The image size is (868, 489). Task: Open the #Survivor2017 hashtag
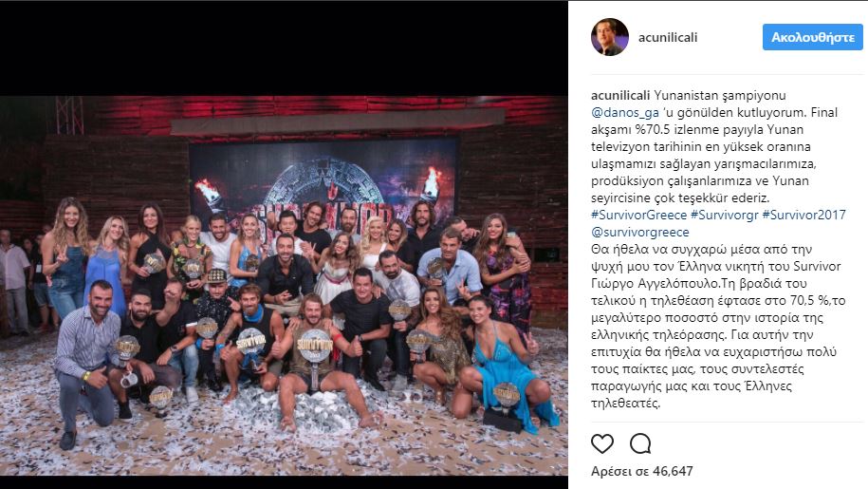pos(803,215)
